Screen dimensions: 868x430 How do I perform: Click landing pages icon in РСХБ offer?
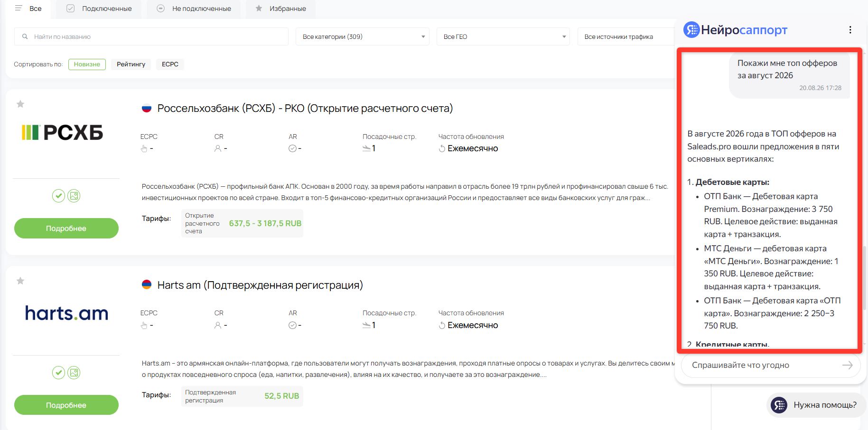pos(366,148)
